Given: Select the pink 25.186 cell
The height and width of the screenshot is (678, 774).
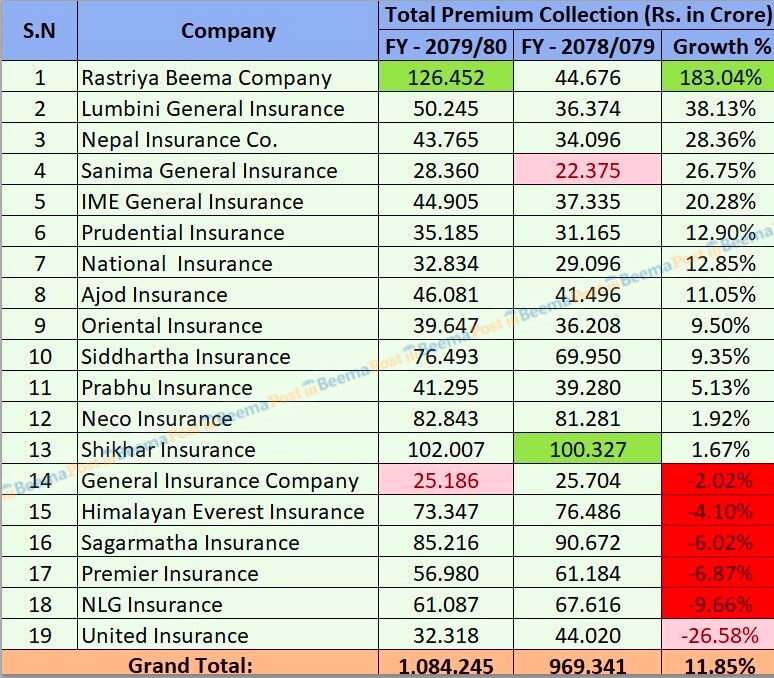Looking at the screenshot, I should [445, 481].
